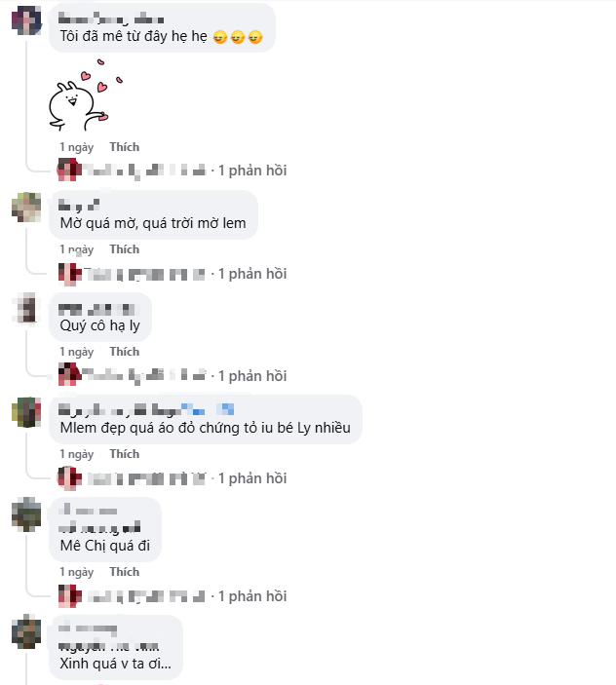616x685 pixels.
Task: Expand 1 phản hồi under 'Quý cô hạ ly'
Action: click(x=252, y=376)
